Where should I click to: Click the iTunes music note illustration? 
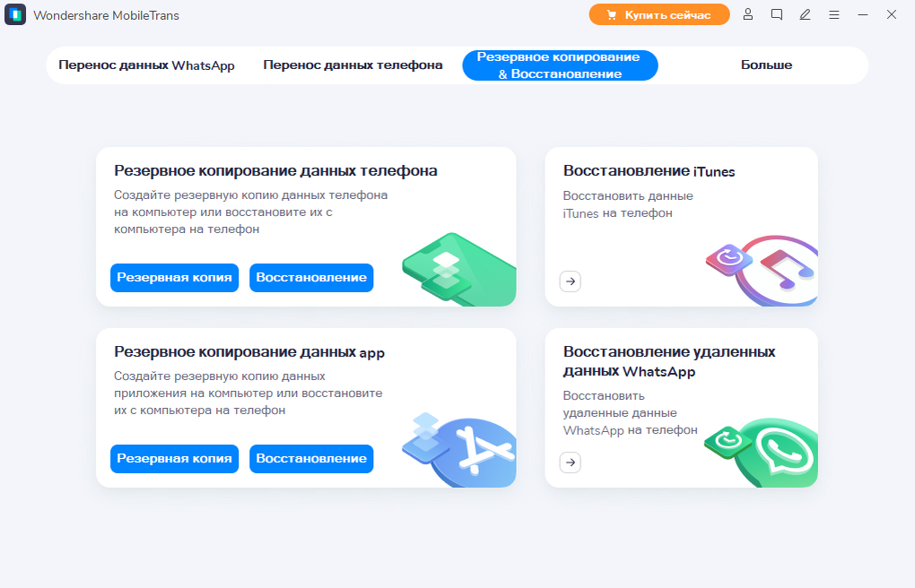pos(763,270)
